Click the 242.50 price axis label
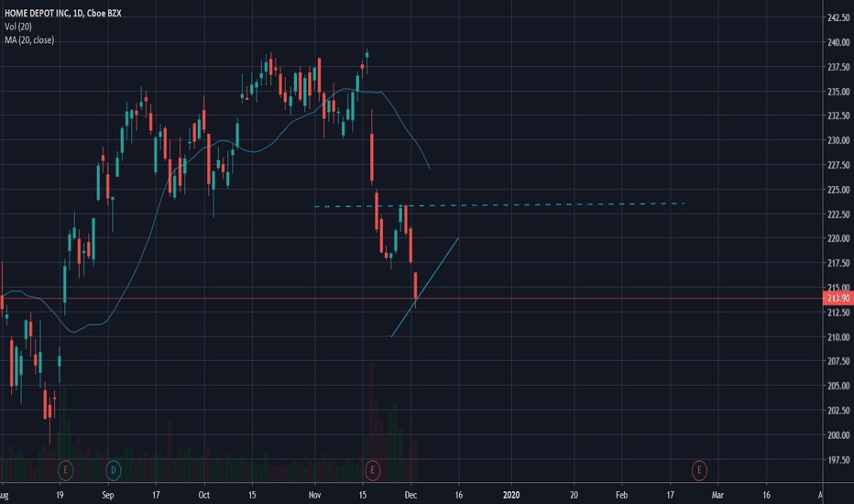The image size is (854, 504). tap(838, 17)
